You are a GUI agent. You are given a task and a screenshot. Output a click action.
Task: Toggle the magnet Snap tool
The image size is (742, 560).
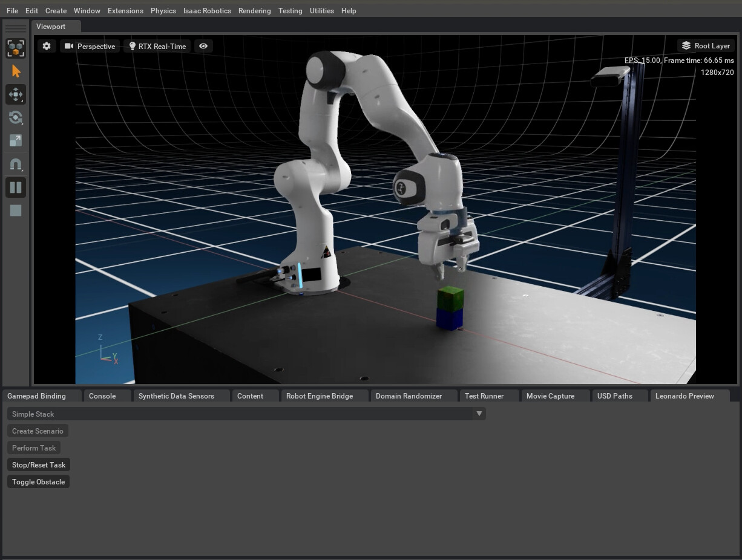click(x=16, y=164)
